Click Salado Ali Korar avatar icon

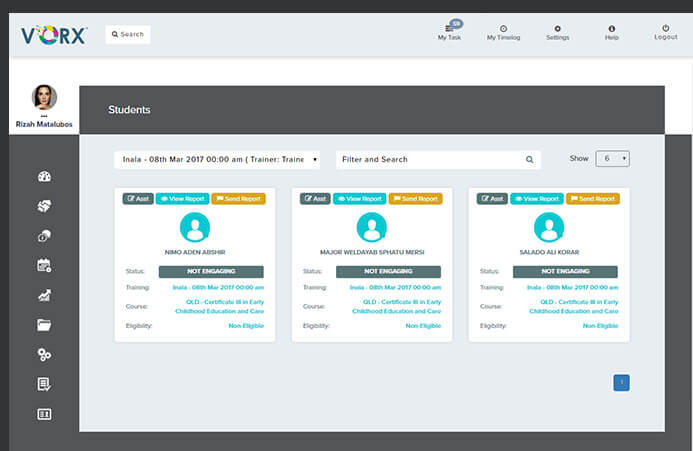(549, 227)
